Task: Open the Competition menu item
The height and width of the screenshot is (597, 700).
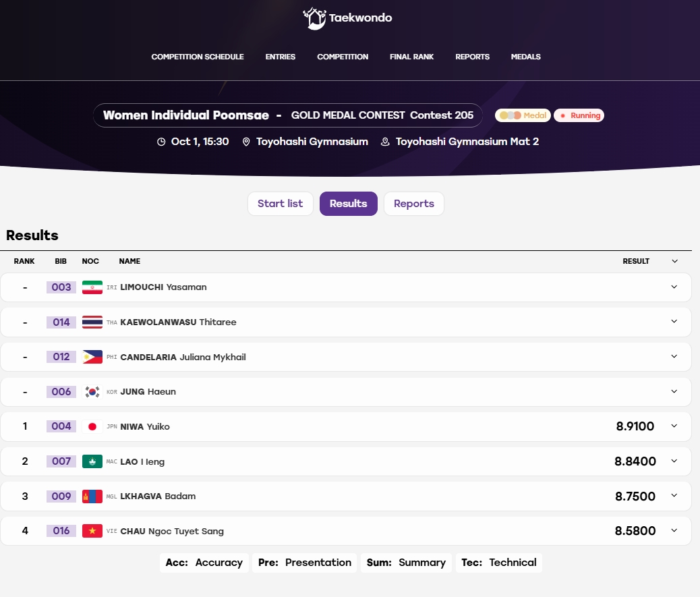Action: [x=343, y=57]
